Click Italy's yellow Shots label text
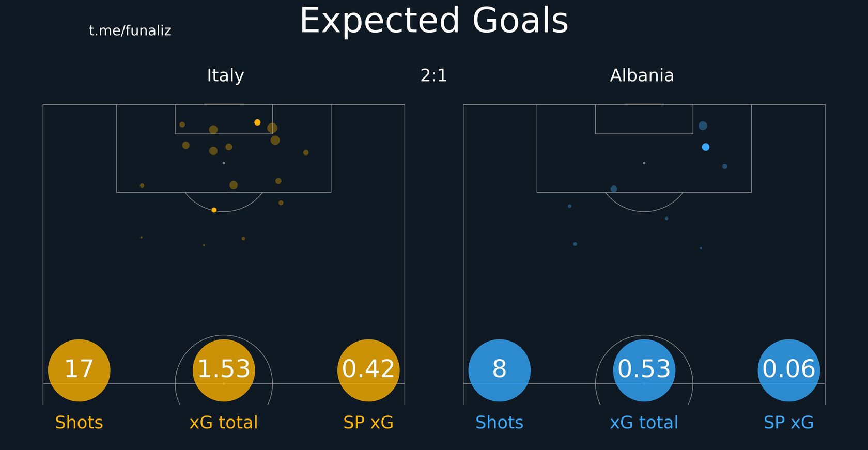Viewport: 868px width, 450px height. (79, 423)
